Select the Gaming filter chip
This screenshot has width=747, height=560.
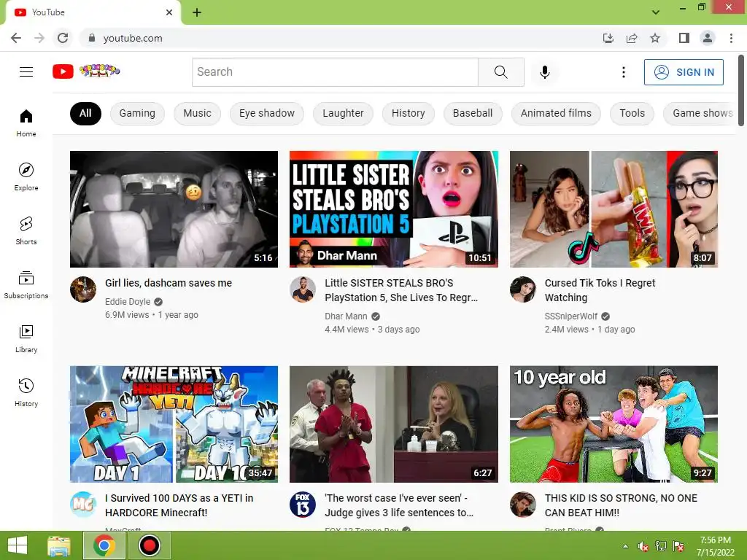click(137, 113)
